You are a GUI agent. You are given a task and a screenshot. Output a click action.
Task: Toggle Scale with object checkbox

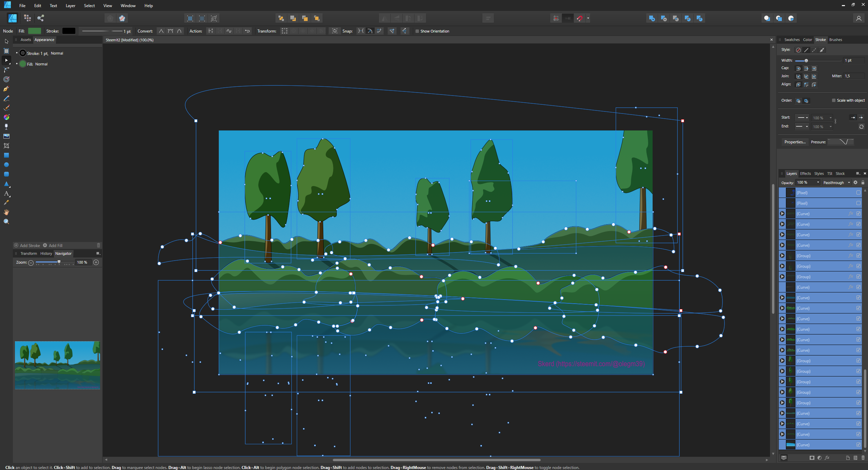pos(833,100)
